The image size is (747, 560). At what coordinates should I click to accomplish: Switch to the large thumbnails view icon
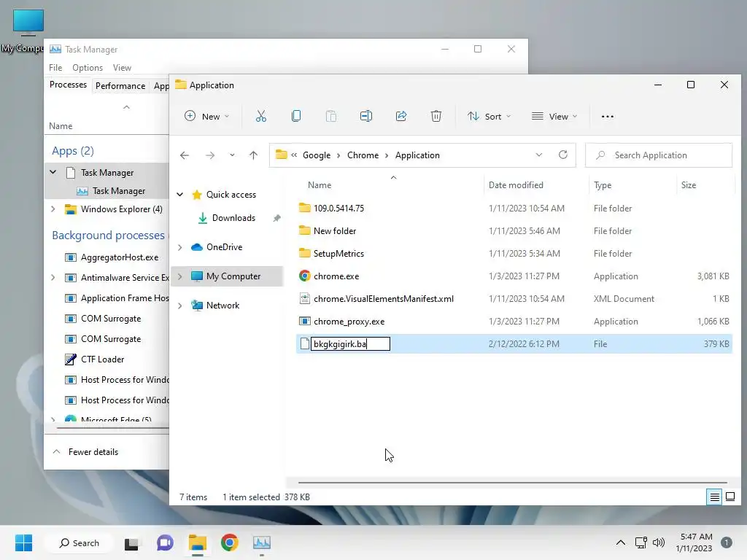[729, 497]
